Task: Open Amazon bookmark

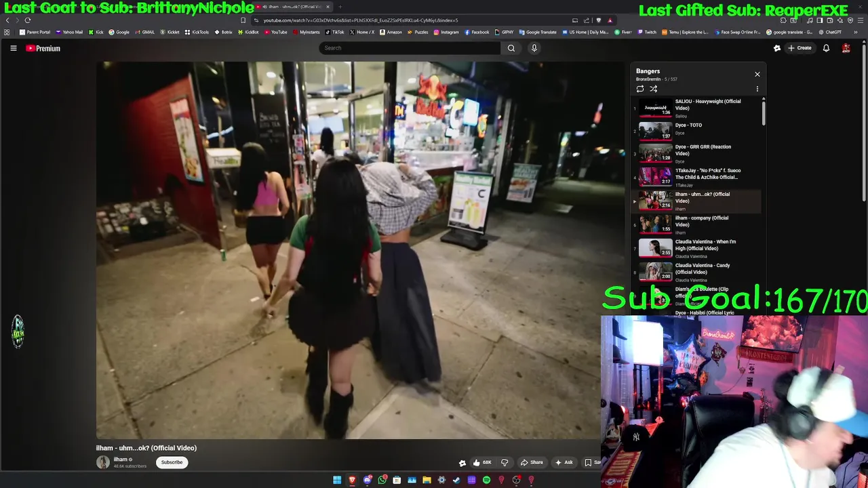Action: point(391,32)
